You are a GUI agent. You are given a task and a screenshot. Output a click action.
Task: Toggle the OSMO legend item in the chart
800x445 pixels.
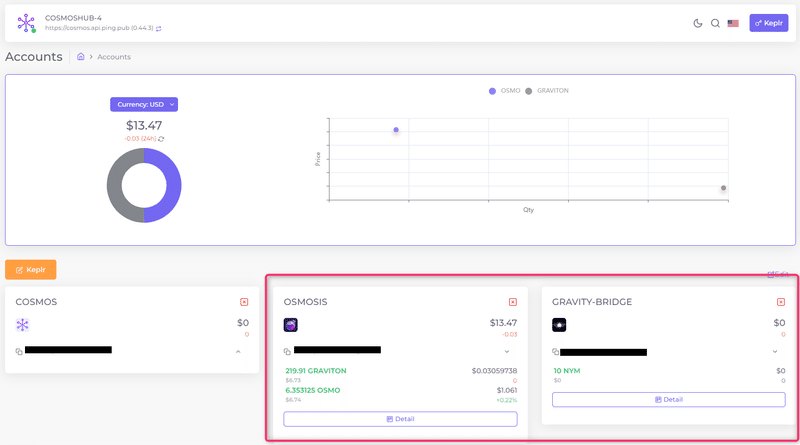(x=505, y=91)
